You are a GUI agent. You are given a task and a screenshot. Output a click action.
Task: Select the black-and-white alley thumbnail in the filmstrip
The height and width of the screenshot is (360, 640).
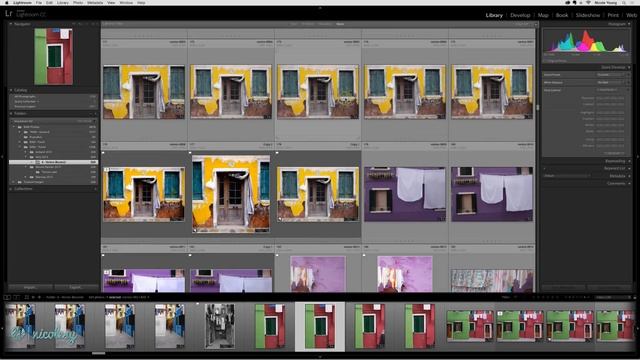click(x=220, y=326)
